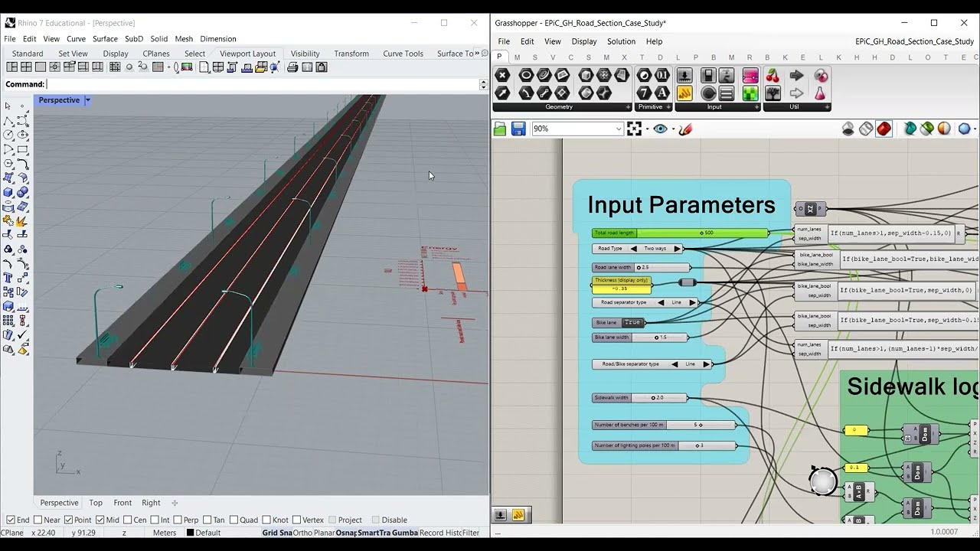The height and width of the screenshot is (551, 980).
Task: Click the wireframe preview mode icon
Action: tap(866, 129)
